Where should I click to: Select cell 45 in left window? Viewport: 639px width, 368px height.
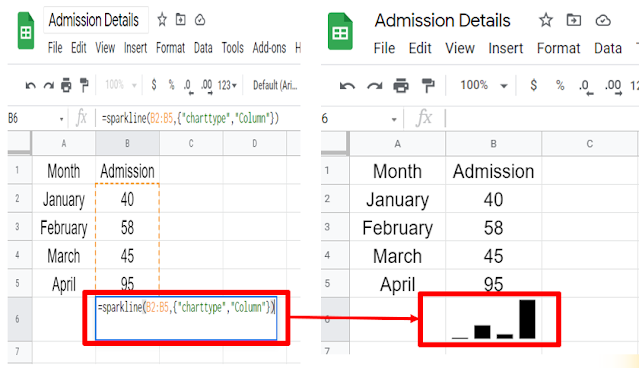click(x=127, y=256)
